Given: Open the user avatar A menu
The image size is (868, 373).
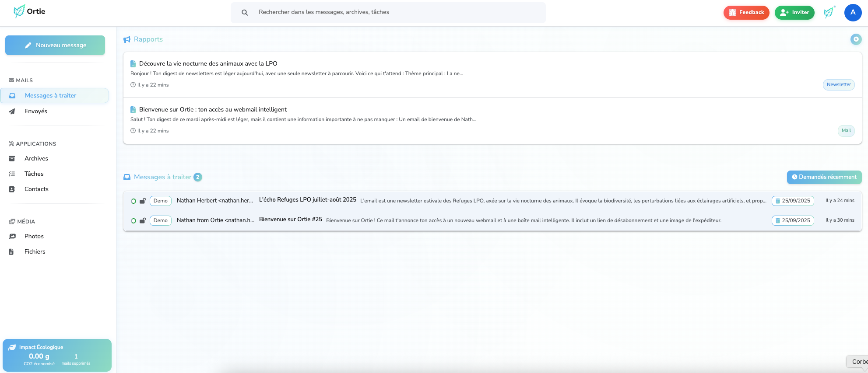Looking at the screenshot, I should 853,13.
